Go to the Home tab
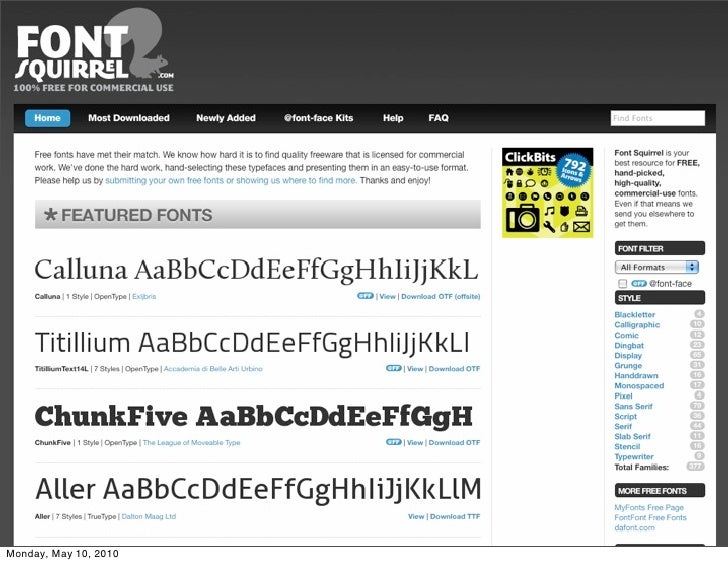Viewport: 728px width, 564px height. coord(47,118)
